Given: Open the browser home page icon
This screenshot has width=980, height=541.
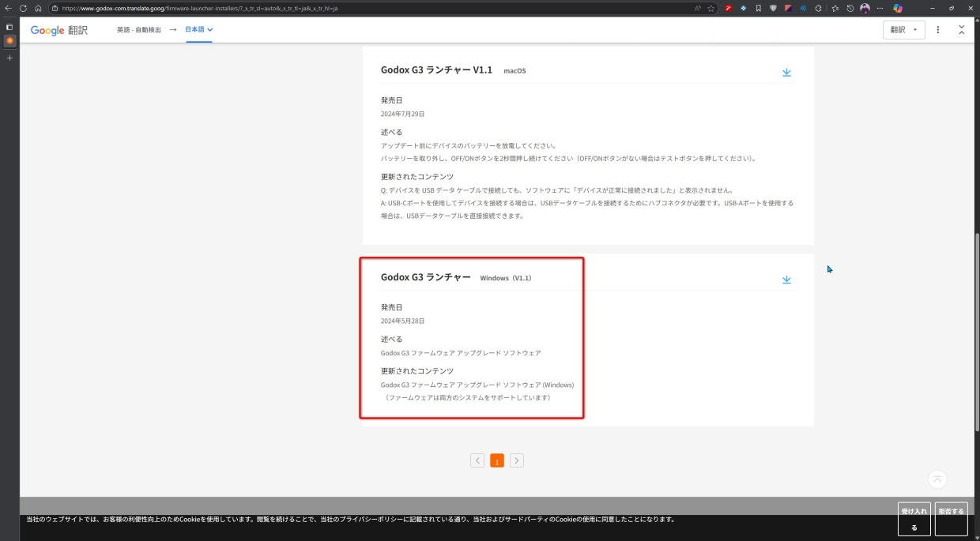Looking at the screenshot, I should click(38, 8).
